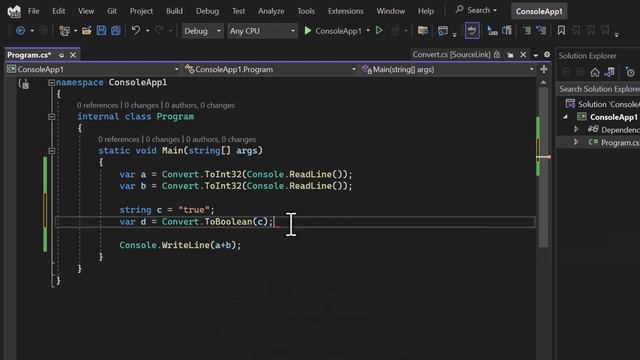Open the Project menu
Image resolution: width=640 pixels, height=360 pixels.
tap(141, 11)
